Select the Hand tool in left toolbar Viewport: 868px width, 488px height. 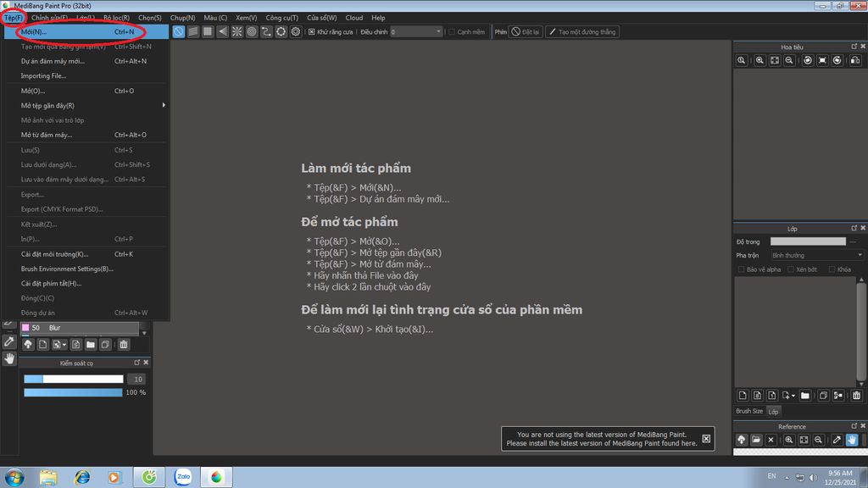[8, 358]
